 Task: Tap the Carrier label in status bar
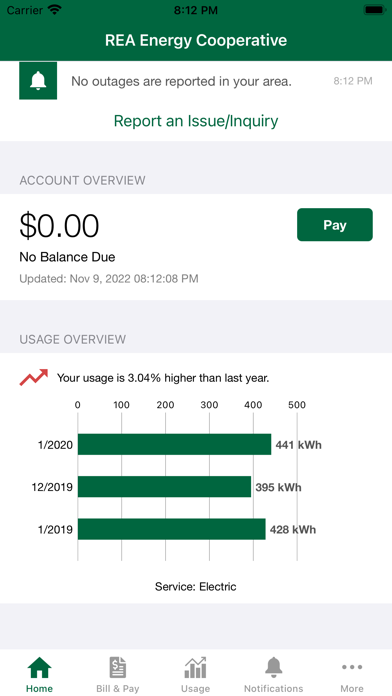[x=24, y=10]
